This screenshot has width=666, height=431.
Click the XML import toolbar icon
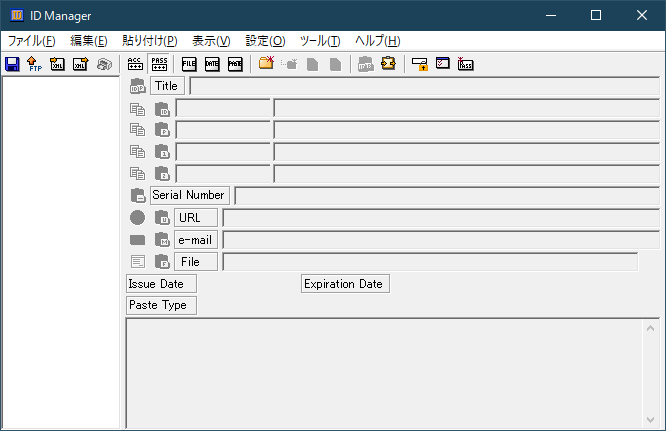pyautogui.click(x=57, y=64)
